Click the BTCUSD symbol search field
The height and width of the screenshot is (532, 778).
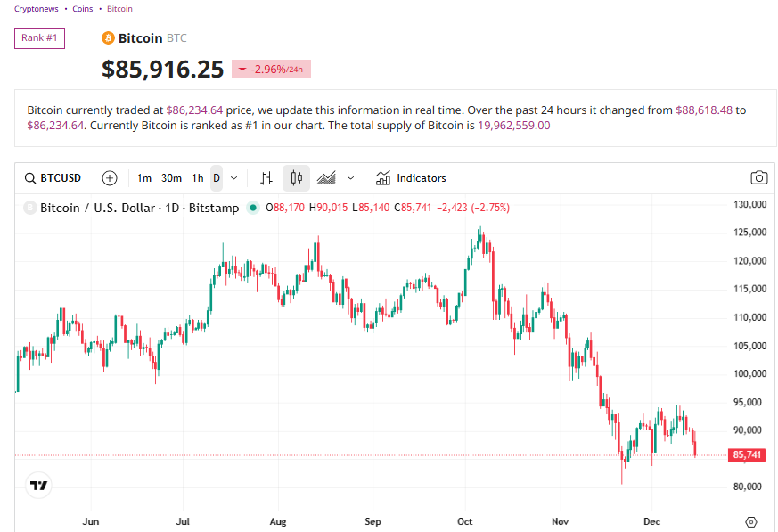point(53,178)
